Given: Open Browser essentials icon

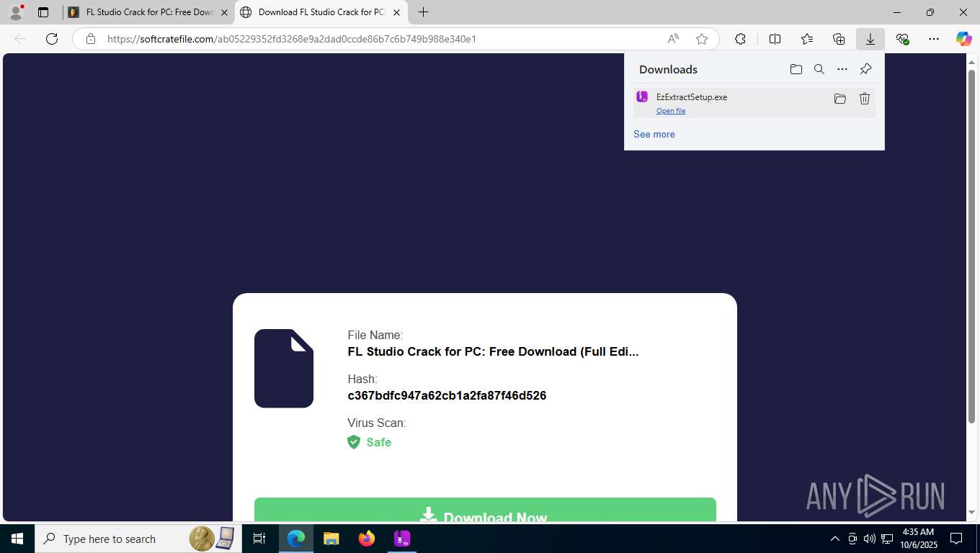Looking at the screenshot, I should [x=902, y=39].
